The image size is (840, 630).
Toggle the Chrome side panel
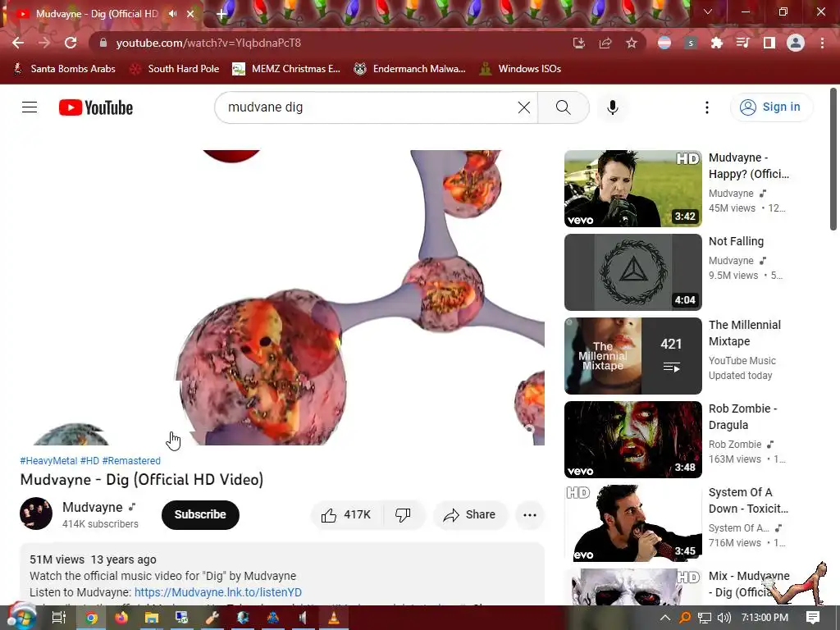pos(769,43)
